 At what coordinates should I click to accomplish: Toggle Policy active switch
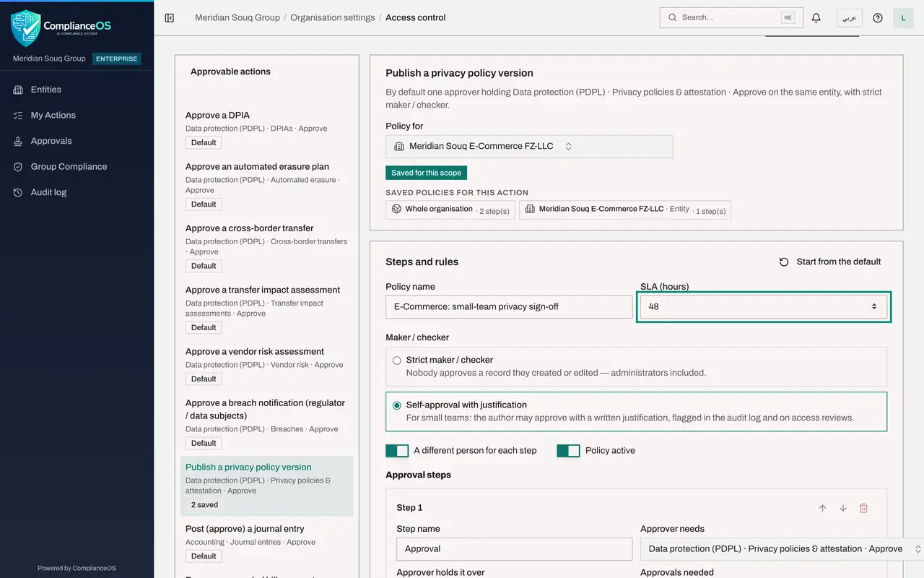(568, 451)
